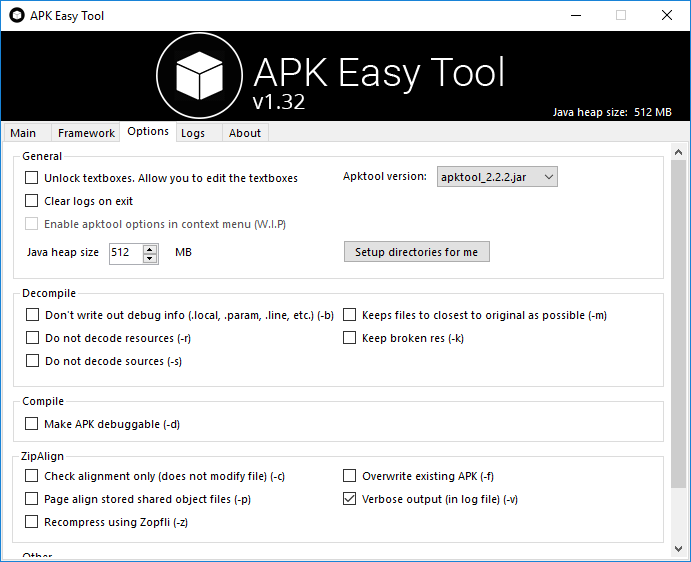Switch to the Framework tab
The image size is (691, 562).
coord(86,133)
